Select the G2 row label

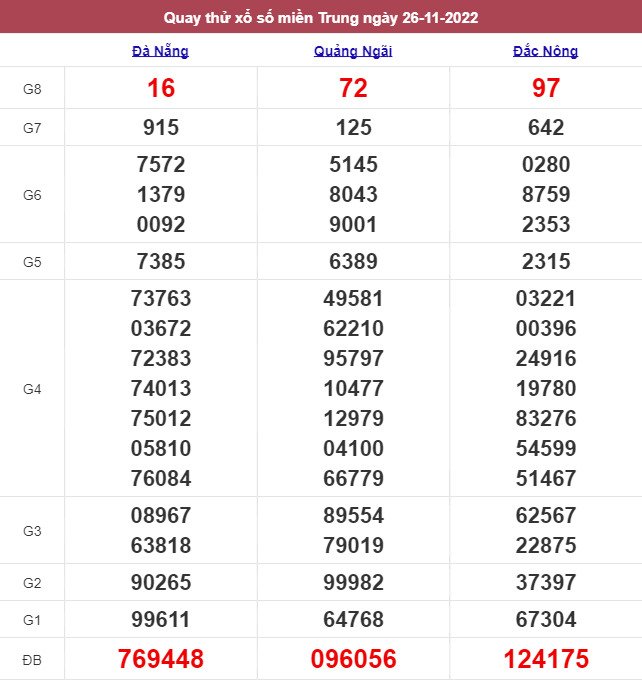pyautogui.click(x=32, y=583)
